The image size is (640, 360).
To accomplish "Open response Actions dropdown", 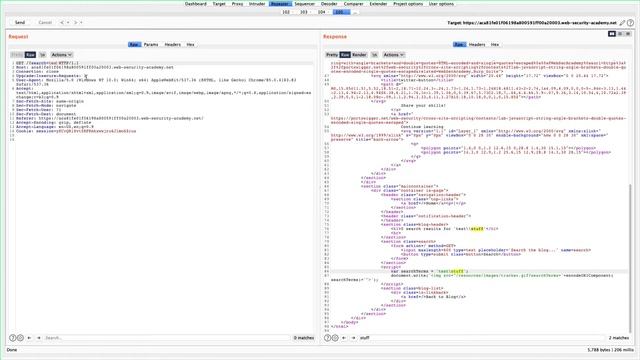I will point(393,55).
